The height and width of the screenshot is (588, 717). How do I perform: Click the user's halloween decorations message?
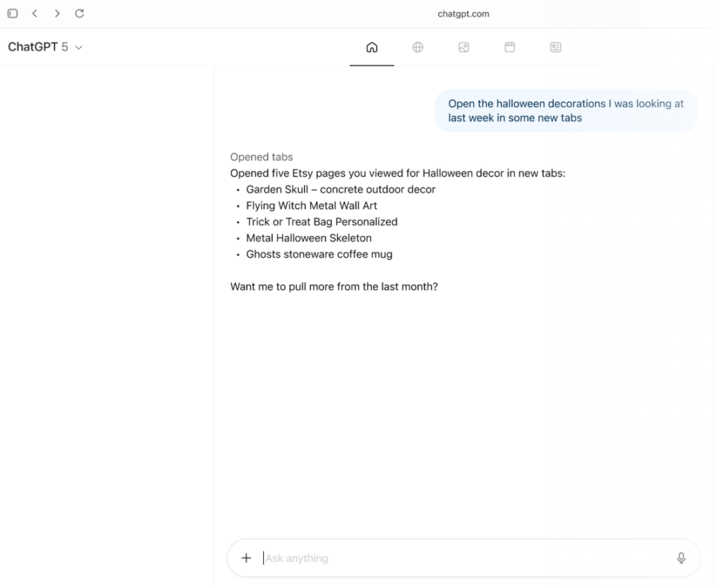[x=566, y=111]
